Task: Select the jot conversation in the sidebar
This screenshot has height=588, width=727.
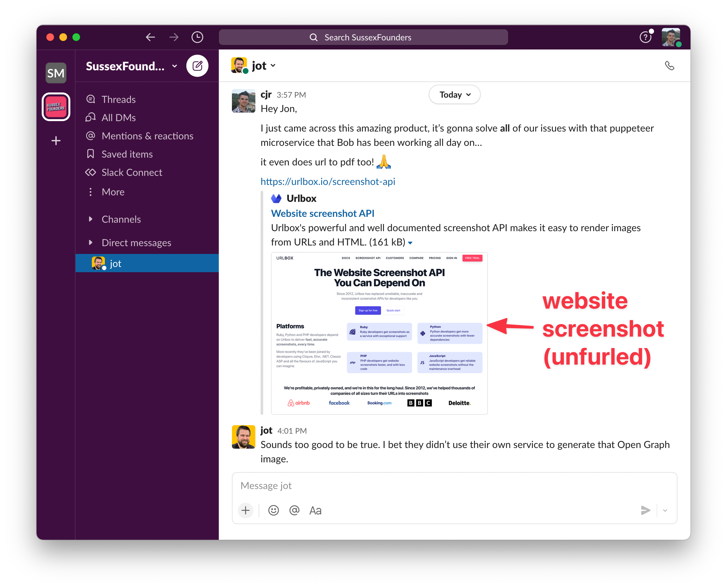Action: [x=116, y=263]
